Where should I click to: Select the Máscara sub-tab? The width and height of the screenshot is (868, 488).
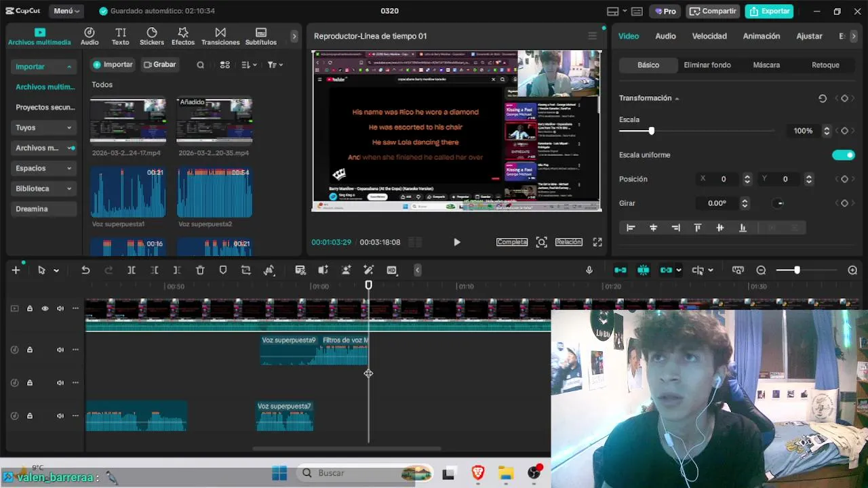click(x=766, y=65)
